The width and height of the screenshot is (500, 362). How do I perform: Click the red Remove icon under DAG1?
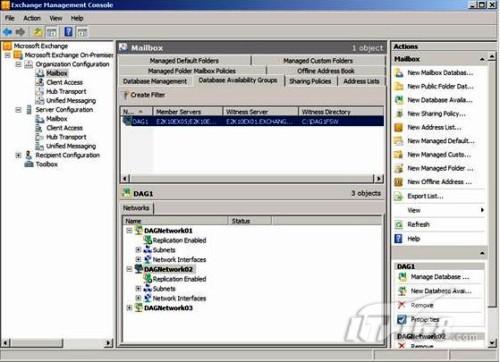pos(402,305)
